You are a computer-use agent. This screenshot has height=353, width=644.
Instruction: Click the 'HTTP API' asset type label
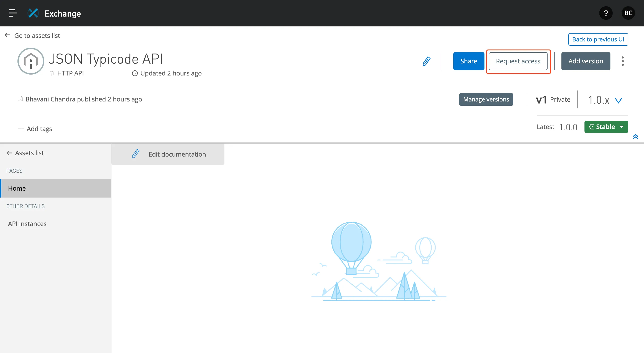click(70, 73)
